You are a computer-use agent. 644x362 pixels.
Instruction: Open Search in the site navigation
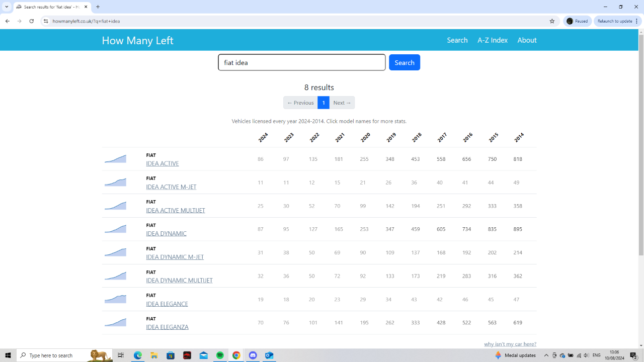457,40
